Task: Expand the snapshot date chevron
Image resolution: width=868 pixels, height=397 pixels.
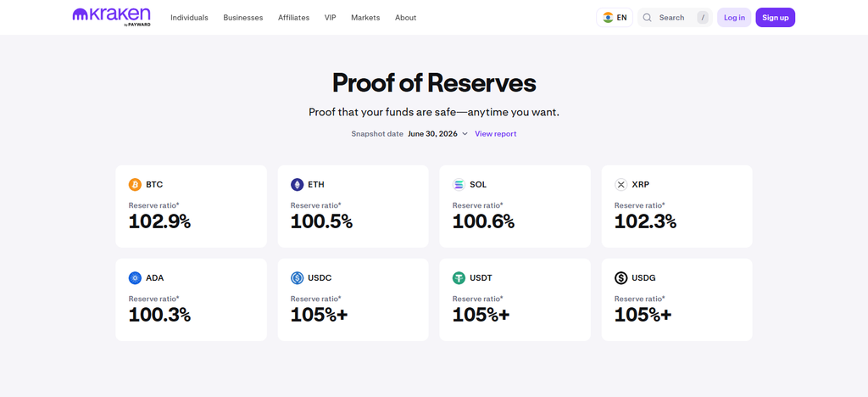Action: [465, 134]
